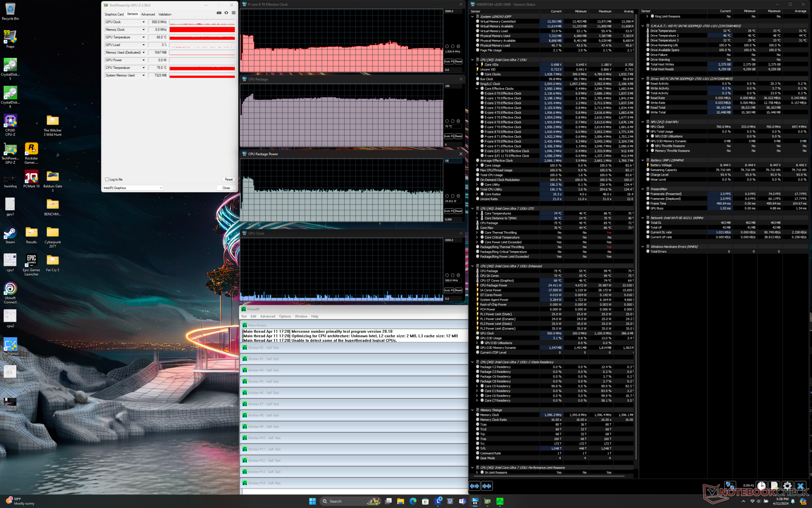
Task: Click HWiNFO collapse columns arrows icon
Action: pyautogui.click(x=487, y=486)
